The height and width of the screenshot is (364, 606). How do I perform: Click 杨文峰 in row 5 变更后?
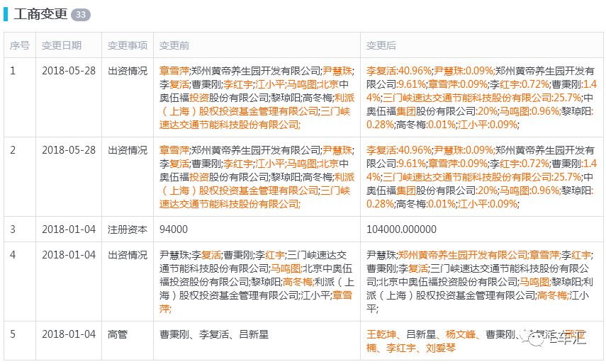click(x=460, y=334)
